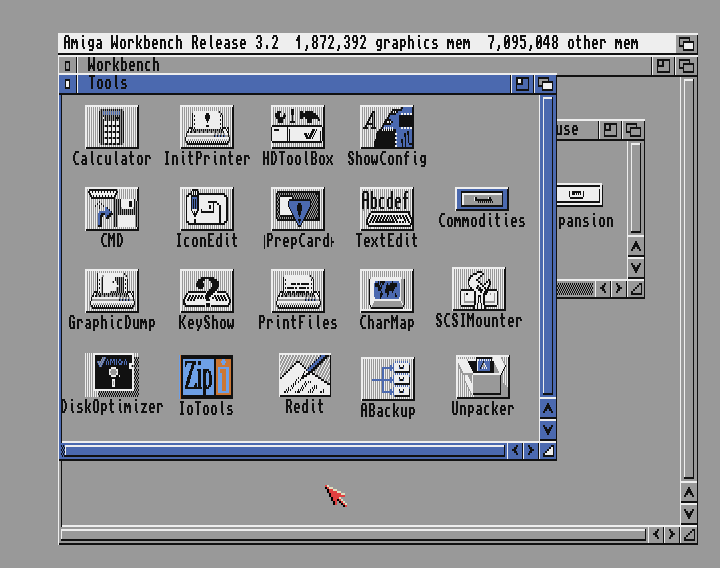Click the Workbench window depth gadget
720x568 pixels.
[686, 66]
